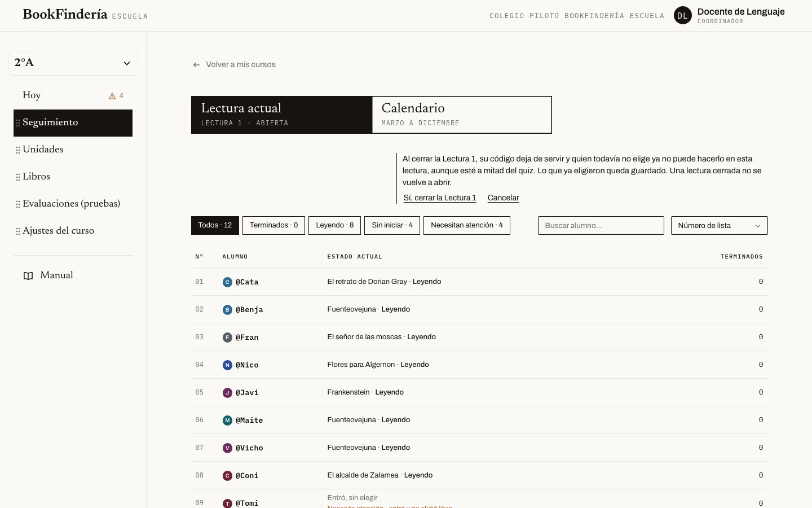812x508 pixels.
Task: Click the back arrow beside Volver a mis cursos
Action: pyautogui.click(x=196, y=65)
